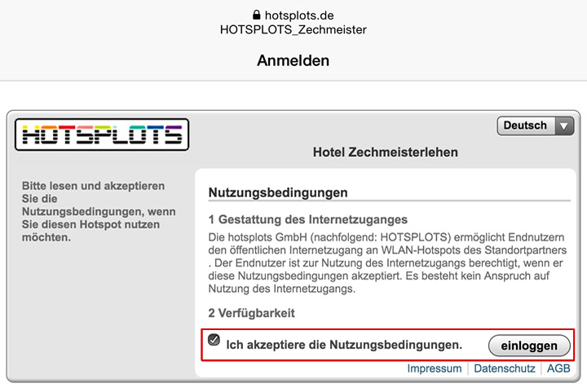The height and width of the screenshot is (392, 587).
Task: Click '1 Gestattung des Internetzuganges' heading
Action: coord(308,220)
